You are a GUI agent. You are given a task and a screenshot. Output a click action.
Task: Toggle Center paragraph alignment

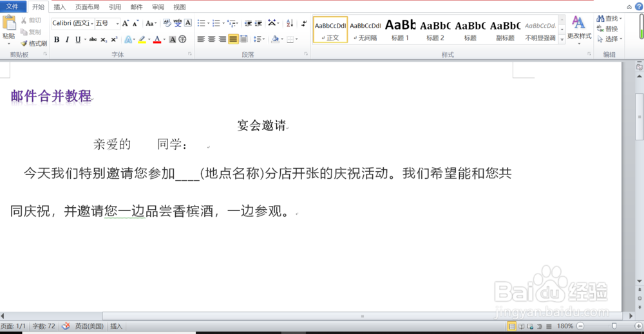coord(211,39)
